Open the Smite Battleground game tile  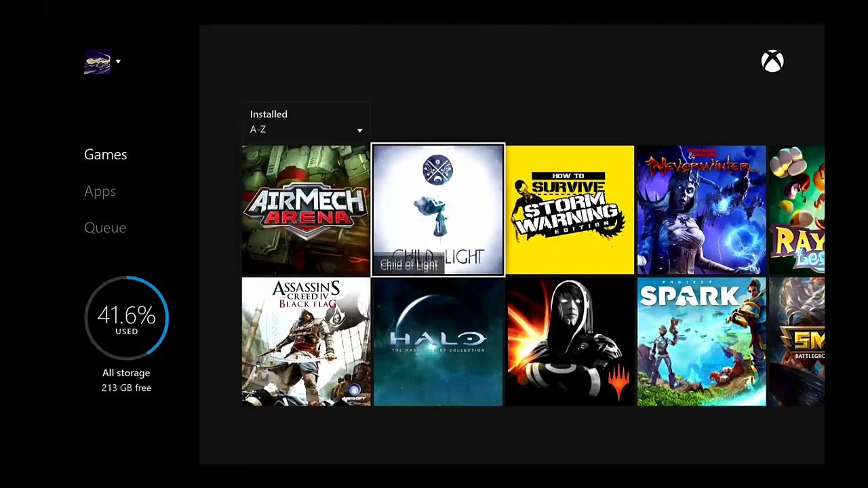point(797,342)
